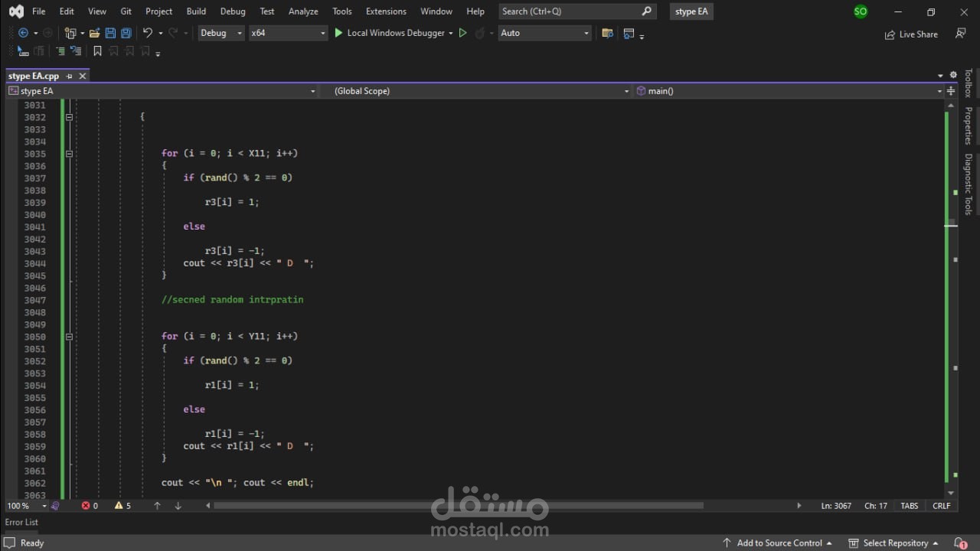Screen dimensions: 980x551
Task: Click the vertical scrollbar down arrow
Action: (x=951, y=494)
